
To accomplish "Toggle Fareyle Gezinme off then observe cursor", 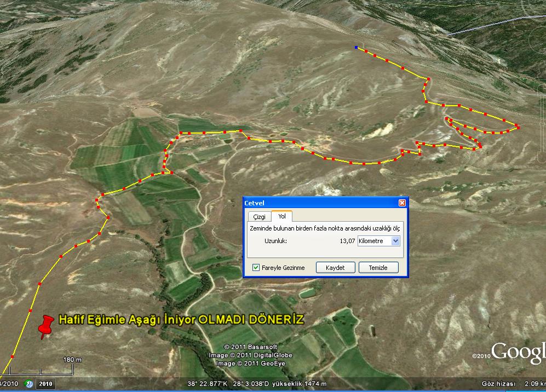I will 256,268.
